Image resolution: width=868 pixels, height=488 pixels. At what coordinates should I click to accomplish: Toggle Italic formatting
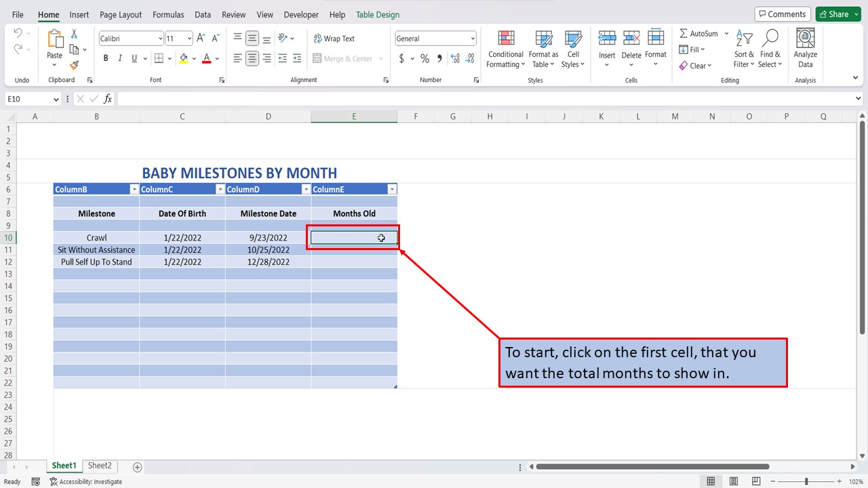click(x=120, y=58)
